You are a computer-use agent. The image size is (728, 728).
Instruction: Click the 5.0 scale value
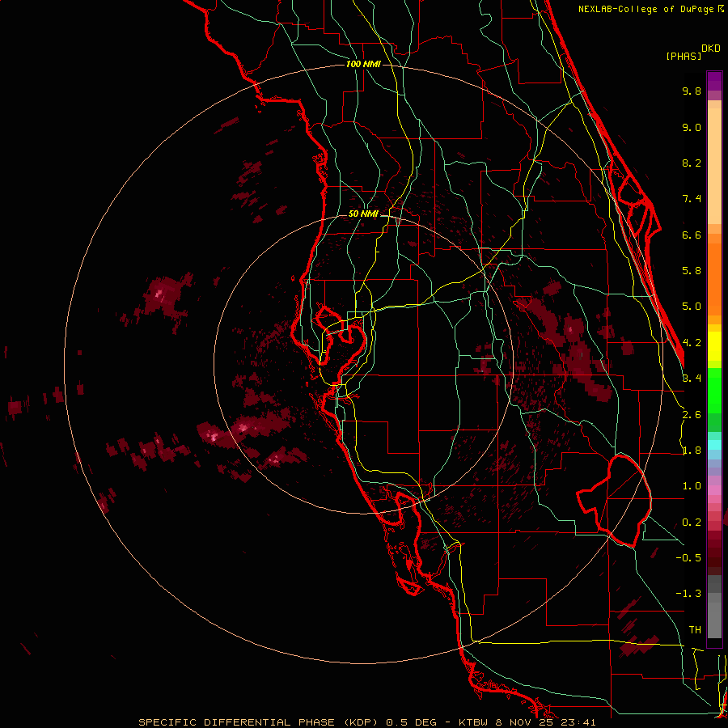[692, 307]
